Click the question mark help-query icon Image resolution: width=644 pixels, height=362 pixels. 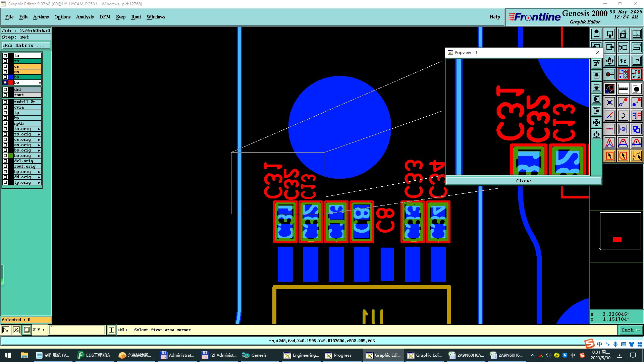[x=636, y=61]
